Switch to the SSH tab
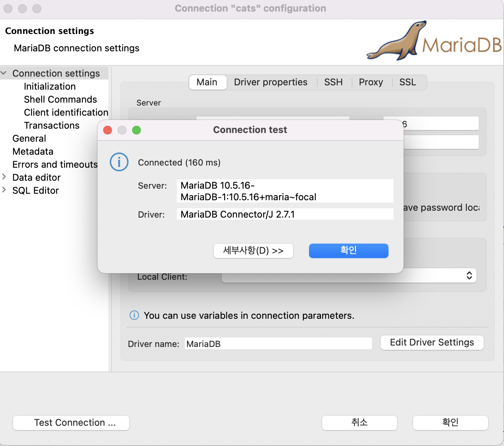 [334, 82]
